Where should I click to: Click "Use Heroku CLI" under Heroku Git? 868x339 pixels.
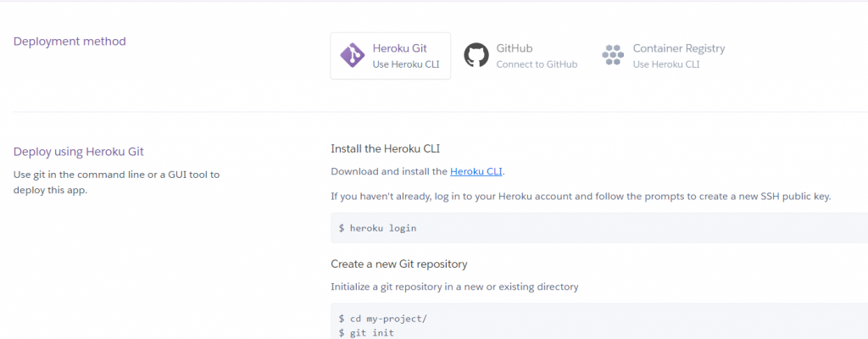[x=406, y=64]
